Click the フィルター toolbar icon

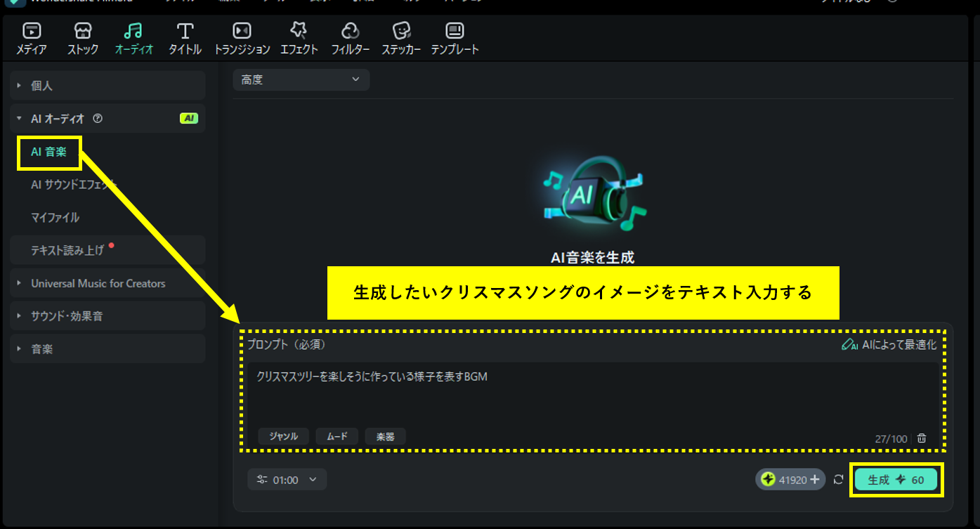[x=350, y=37]
